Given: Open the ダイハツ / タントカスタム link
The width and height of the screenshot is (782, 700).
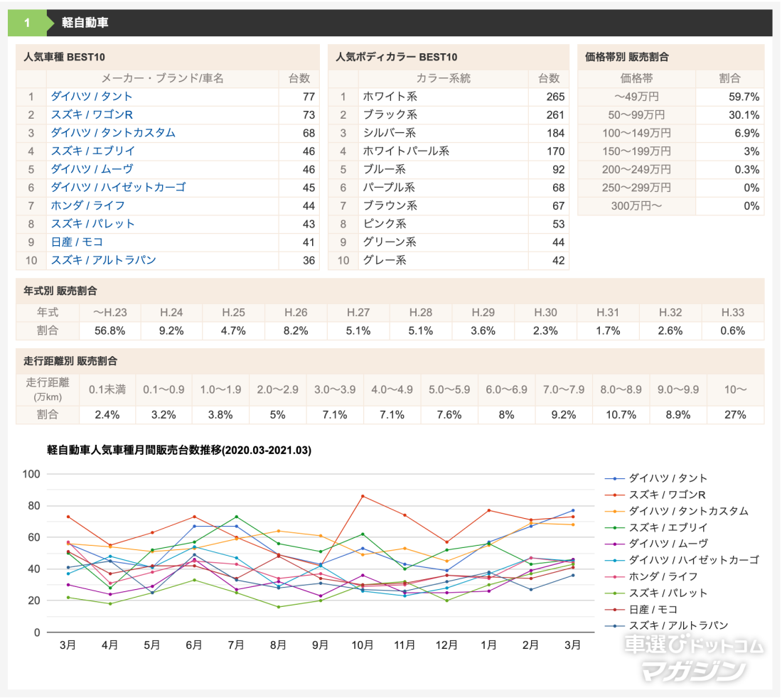Looking at the screenshot, I should click(113, 133).
